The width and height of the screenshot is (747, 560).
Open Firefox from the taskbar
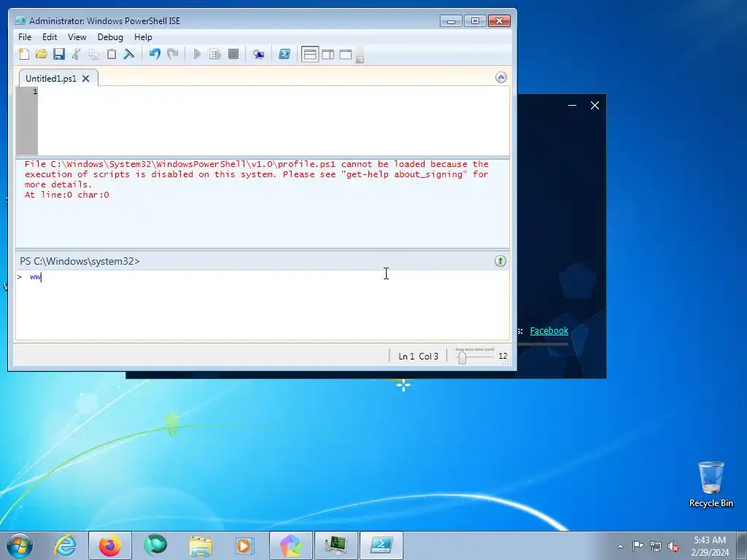coord(109,545)
